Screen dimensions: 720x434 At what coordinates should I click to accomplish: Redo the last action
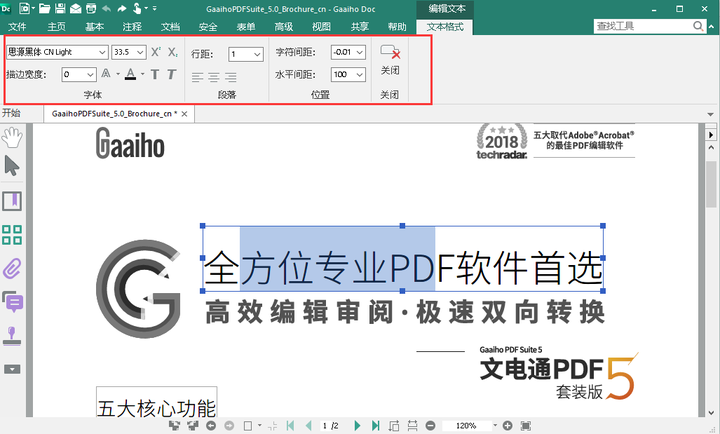[122, 8]
